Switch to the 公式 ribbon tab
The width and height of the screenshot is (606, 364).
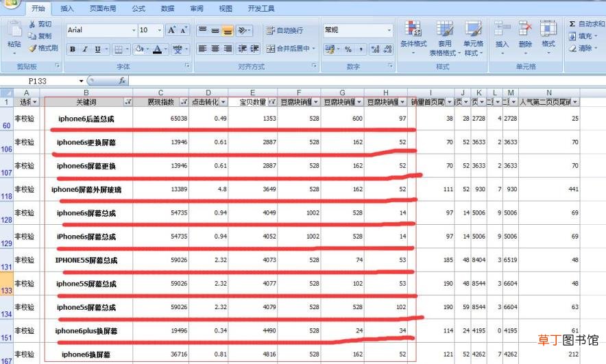coord(138,8)
